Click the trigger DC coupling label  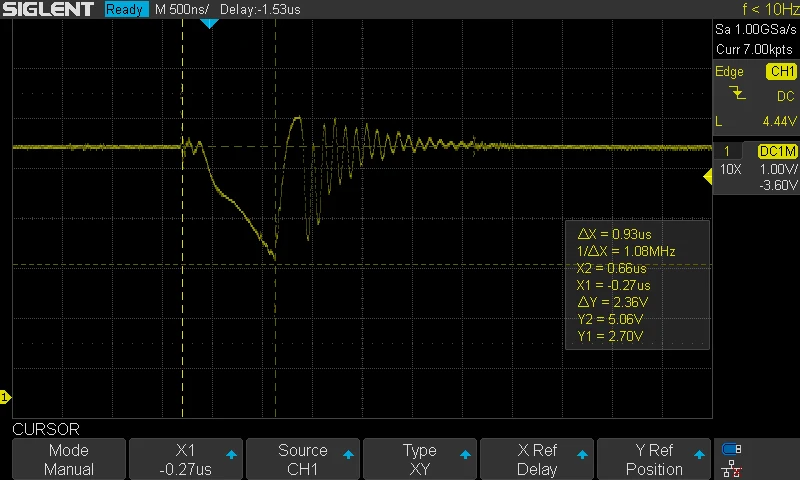786,96
